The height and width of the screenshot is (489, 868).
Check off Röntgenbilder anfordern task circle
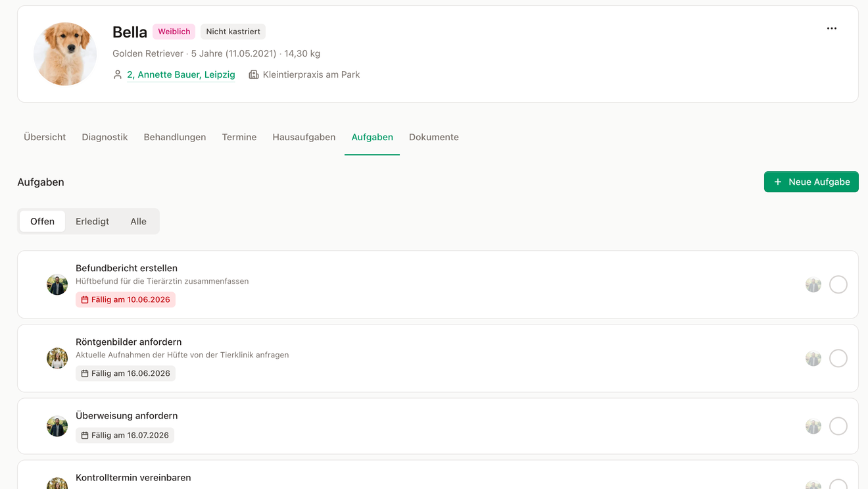(x=838, y=358)
